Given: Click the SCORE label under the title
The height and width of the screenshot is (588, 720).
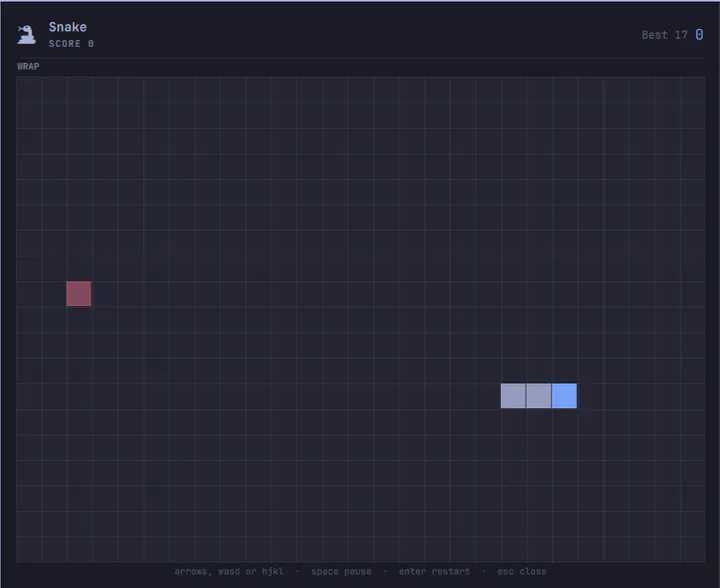Looking at the screenshot, I should 71,44.
